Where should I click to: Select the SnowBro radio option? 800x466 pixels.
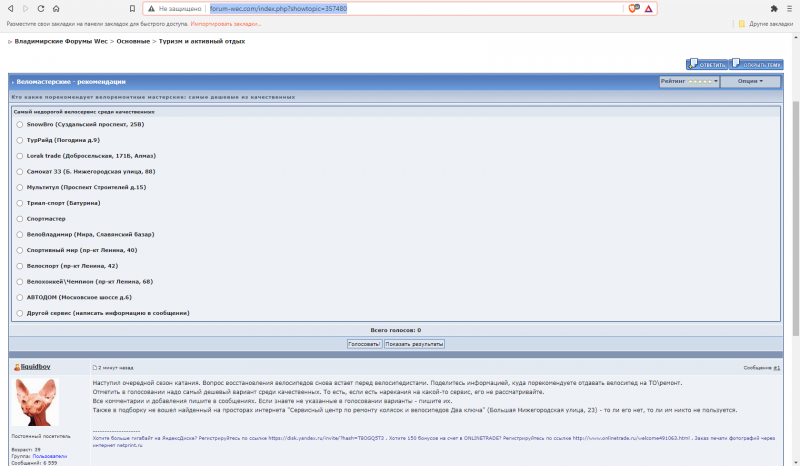[20, 125]
